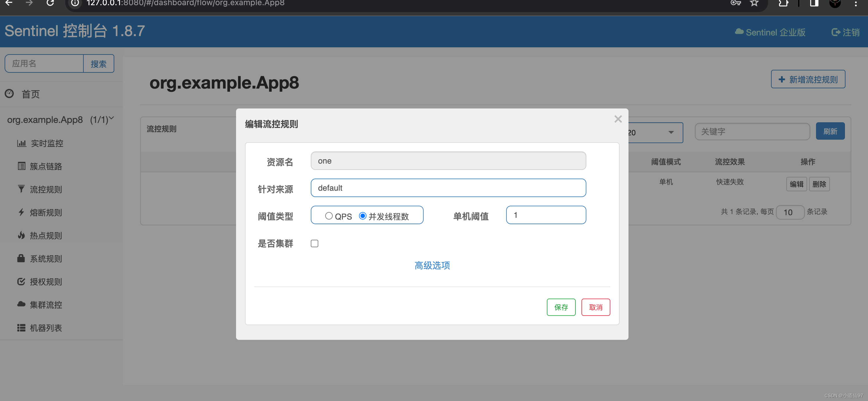Click the browser forward arrow
Screen dimensions: 868x401
pos(30,3)
